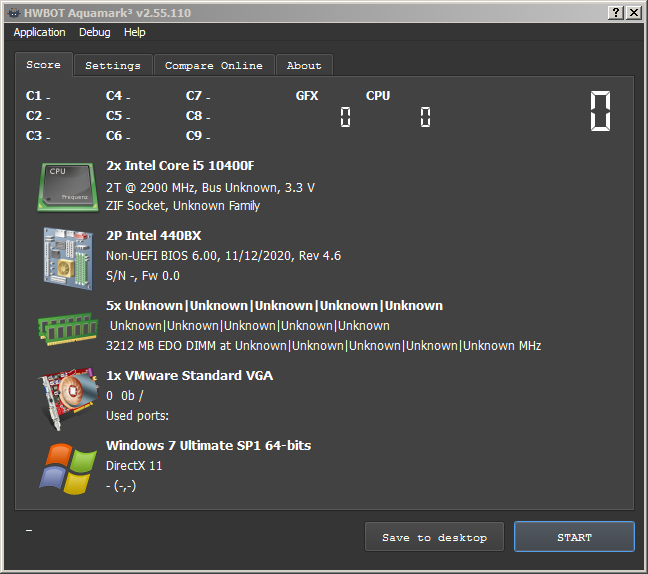The height and width of the screenshot is (574, 648).
Task: Click Save to desktop button
Action: (434, 537)
